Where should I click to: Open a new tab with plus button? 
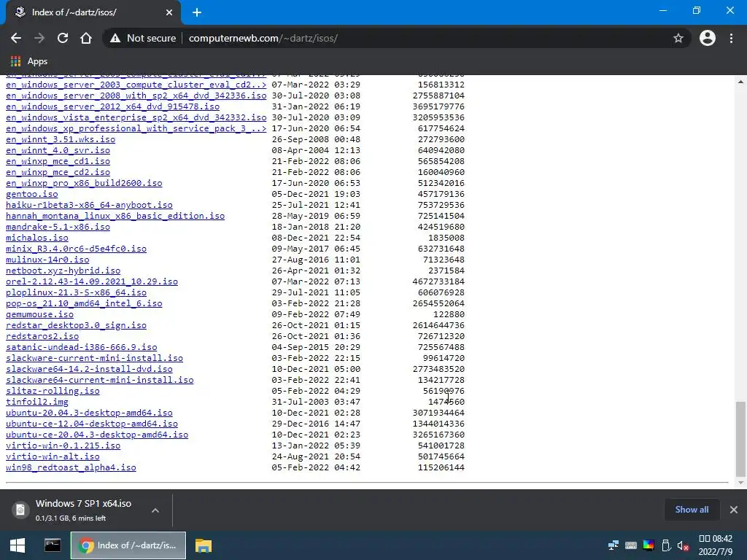pos(197,12)
